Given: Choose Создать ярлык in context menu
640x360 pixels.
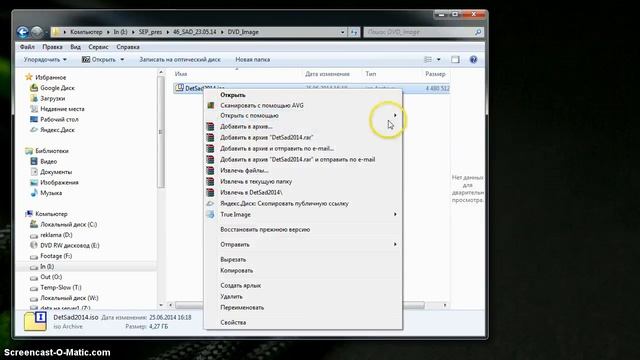Looking at the screenshot, I should tap(303, 286).
